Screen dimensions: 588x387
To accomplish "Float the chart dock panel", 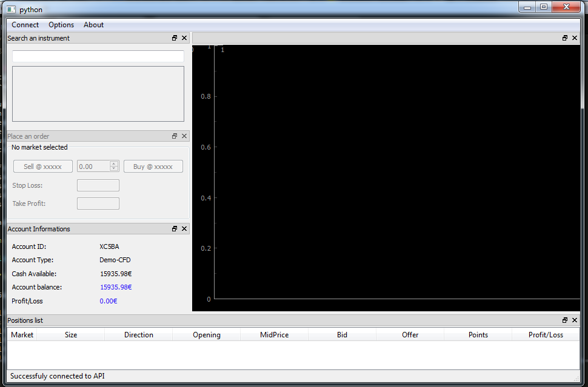I will 565,38.
